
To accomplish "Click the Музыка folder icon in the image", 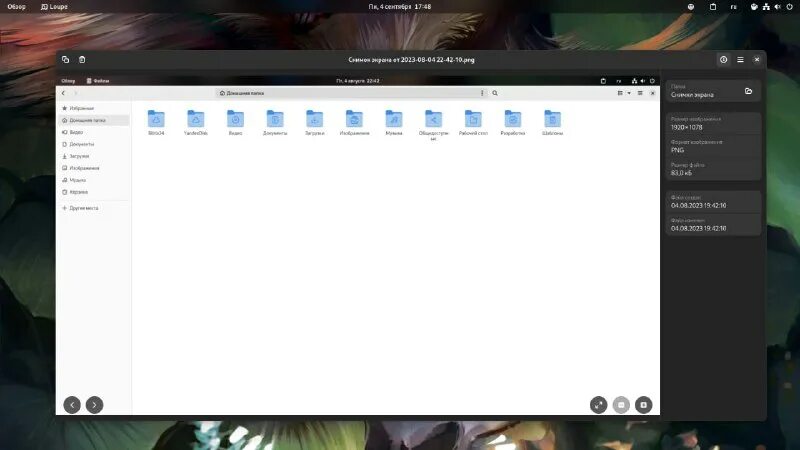I will pos(394,119).
